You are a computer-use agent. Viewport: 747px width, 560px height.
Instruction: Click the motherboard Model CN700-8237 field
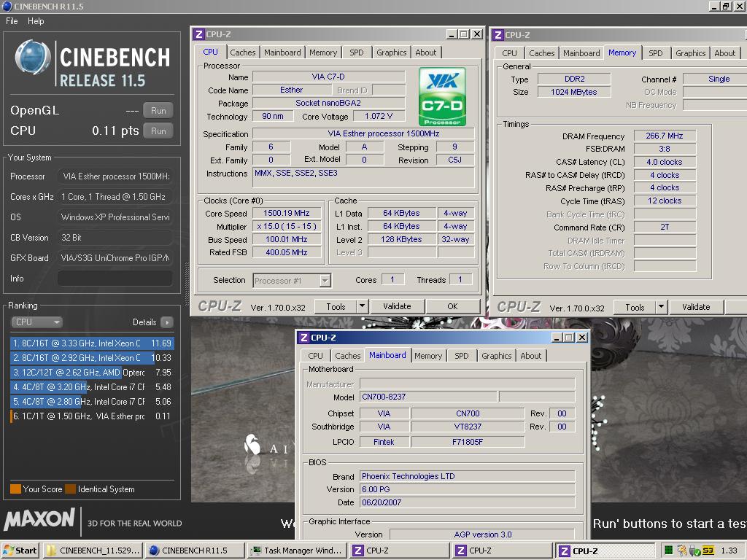pyautogui.click(x=428, y=397)
